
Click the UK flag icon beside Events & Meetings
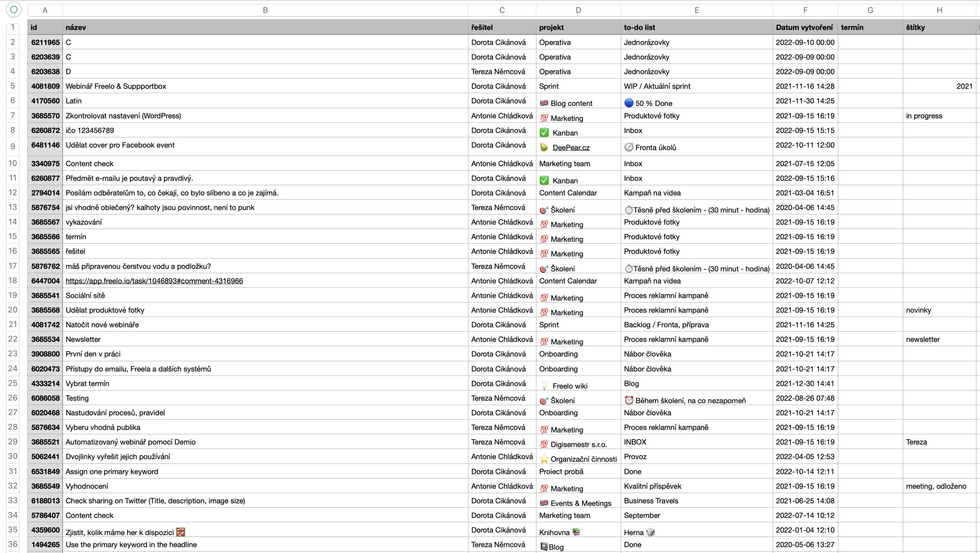[x=544, y=503]
